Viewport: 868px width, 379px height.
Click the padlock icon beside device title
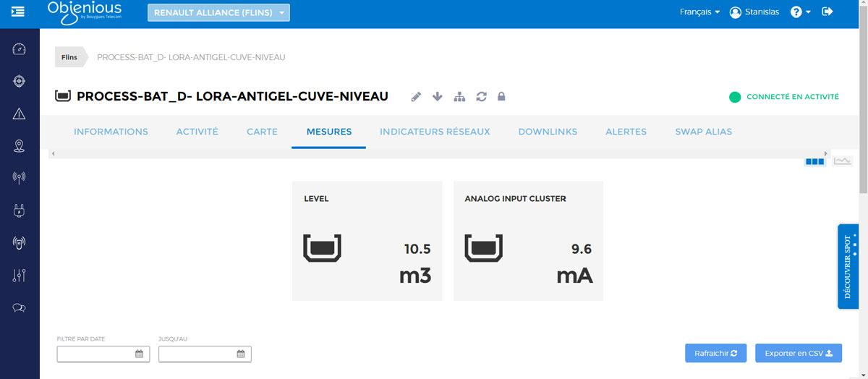(x=501, y=97)
